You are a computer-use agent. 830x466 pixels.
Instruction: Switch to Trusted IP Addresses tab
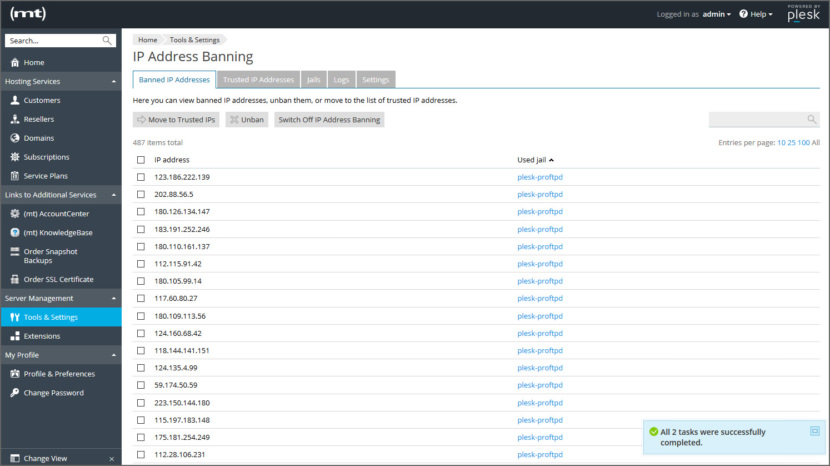coord(258,79)
